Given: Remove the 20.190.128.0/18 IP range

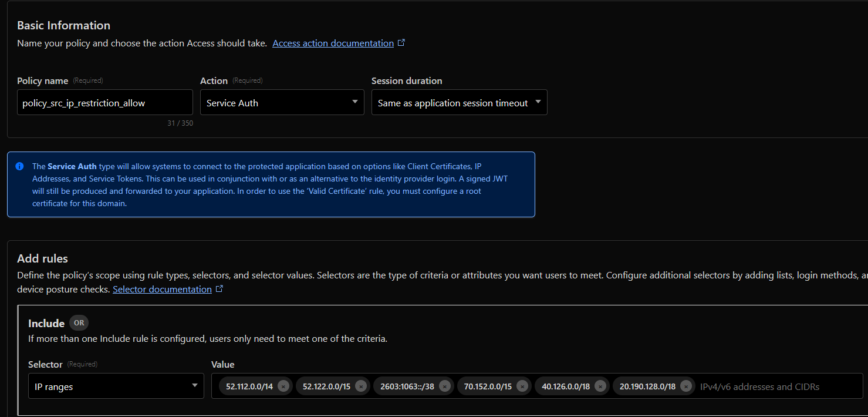Looking at the screenshot, I should 686,386.
